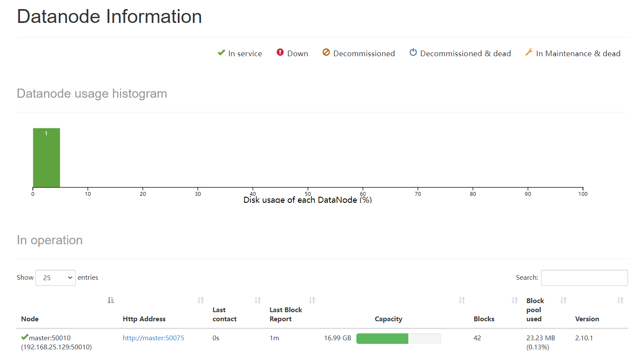Click the Down legend label

coord(298,53)
